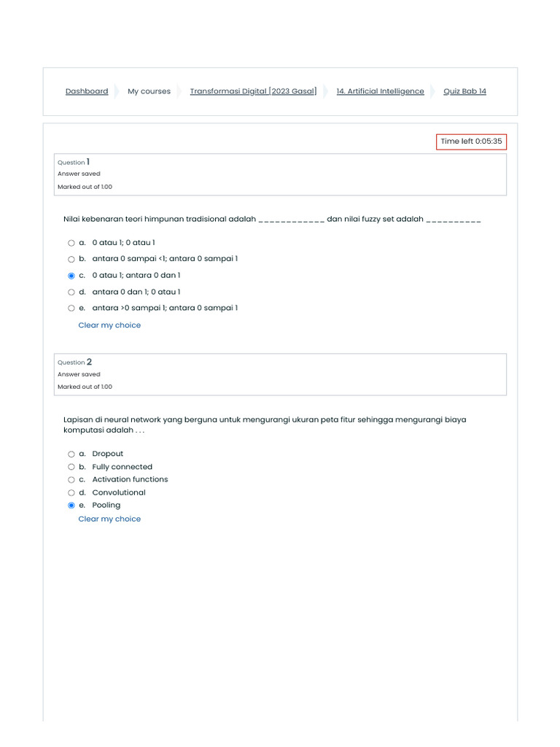Select Activation functions radio button
The height and width of the screenshot is (747, 560).
pos(71,480)
